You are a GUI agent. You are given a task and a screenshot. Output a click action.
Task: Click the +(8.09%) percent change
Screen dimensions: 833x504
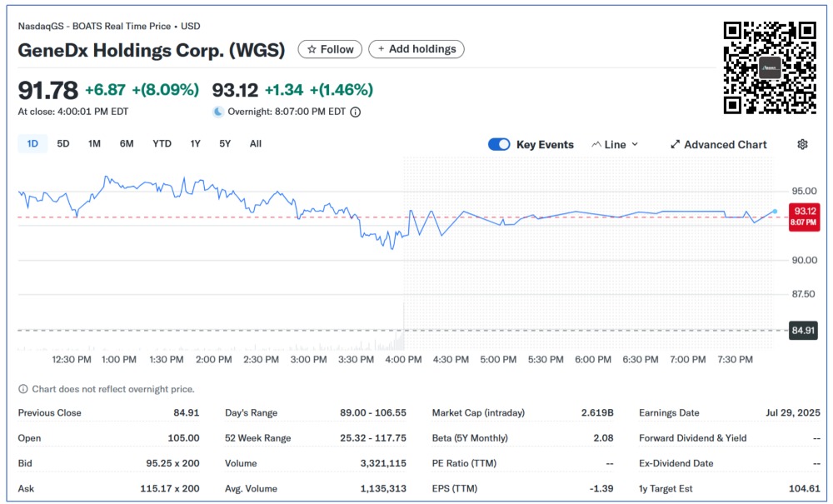pyautogui.click(x=165, y=90)
